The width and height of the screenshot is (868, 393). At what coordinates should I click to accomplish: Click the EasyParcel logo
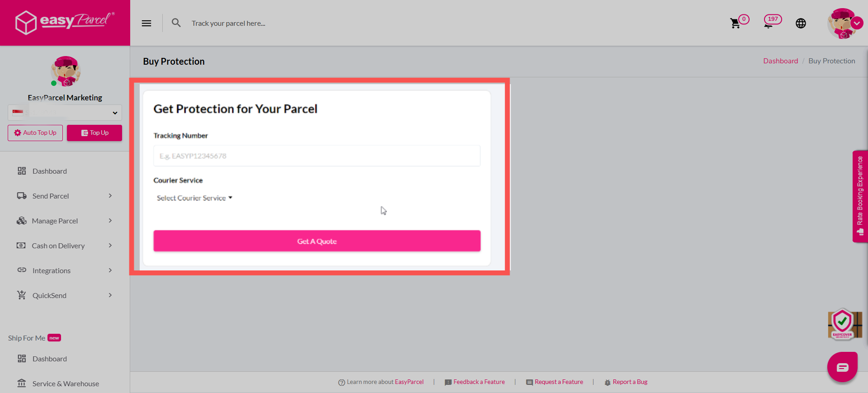pyautogui.click(x=65, y=22)
